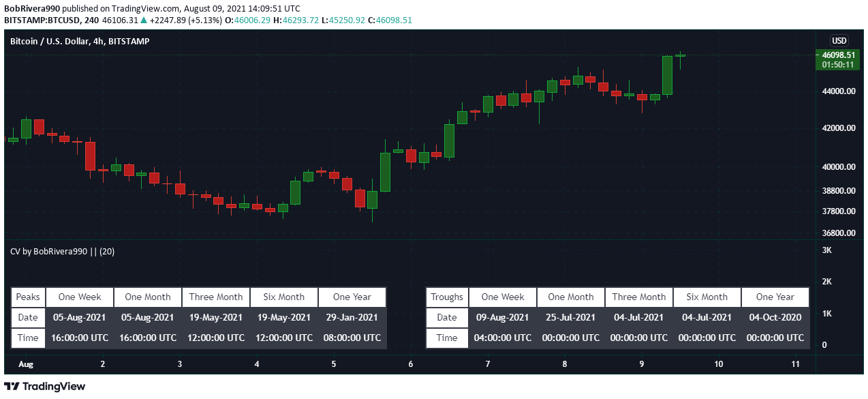
Task: Click Peaks Three Month date 19-May-2021
Action: 216,317
